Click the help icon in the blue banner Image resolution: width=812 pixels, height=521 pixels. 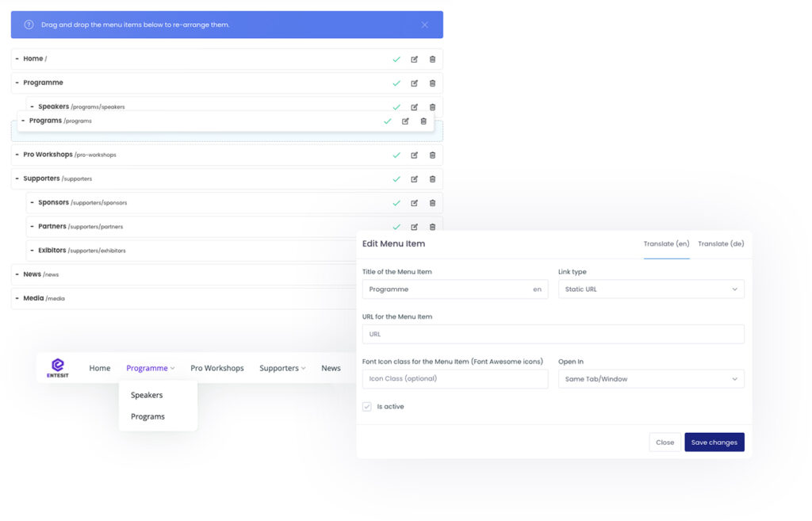29,25
